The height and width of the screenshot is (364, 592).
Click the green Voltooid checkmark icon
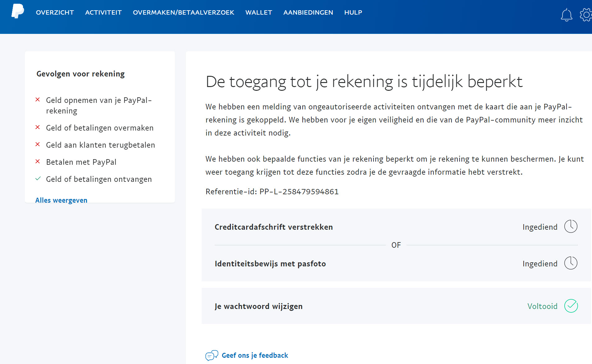[571, 306]
